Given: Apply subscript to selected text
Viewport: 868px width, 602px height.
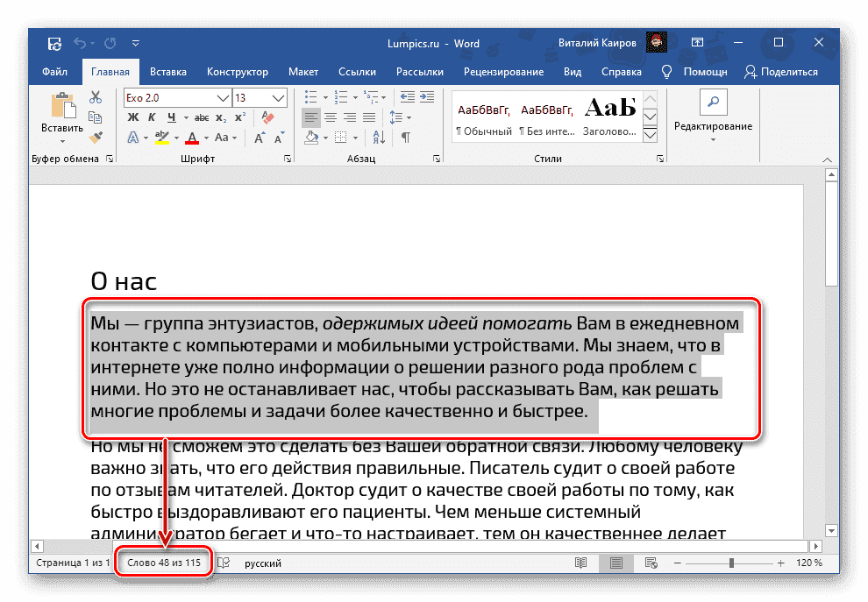Looking at the screenshot, I should click(221, 117).
